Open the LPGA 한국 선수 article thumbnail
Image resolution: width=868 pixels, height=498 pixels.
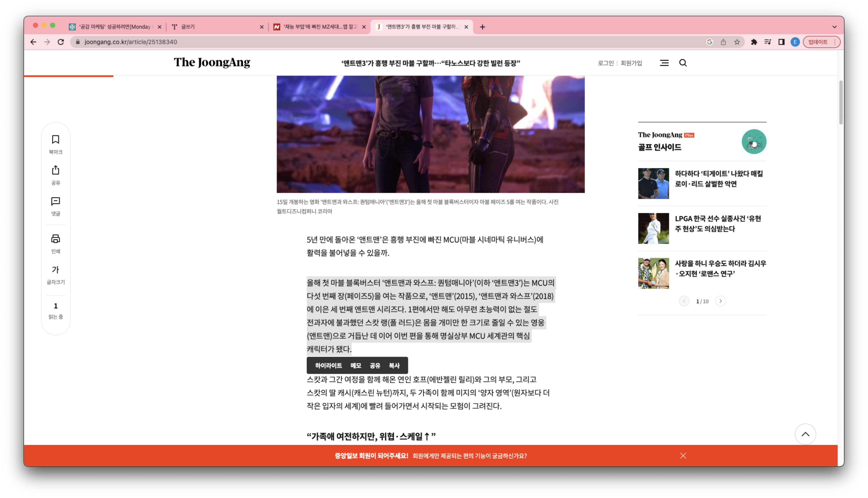[x=653, y=228]
